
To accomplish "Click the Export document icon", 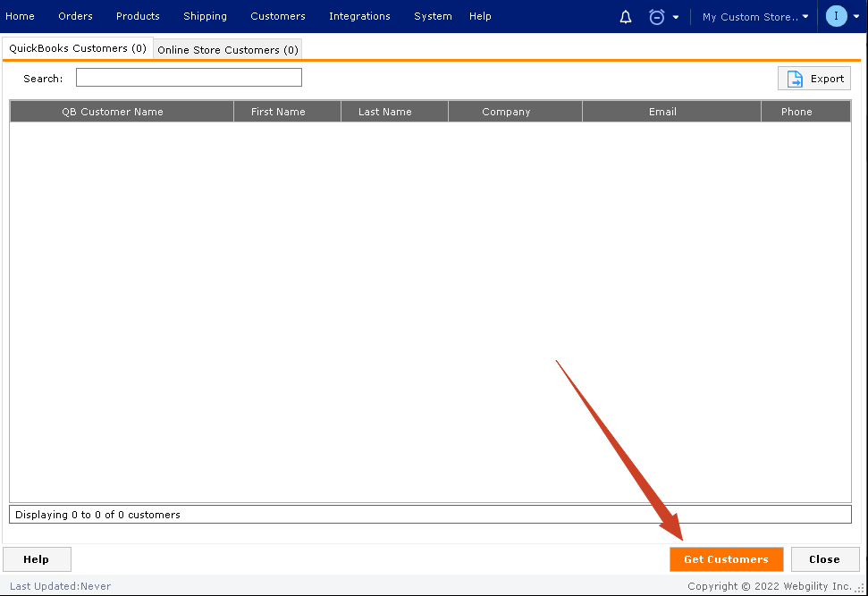I will [x=795, y=80].
